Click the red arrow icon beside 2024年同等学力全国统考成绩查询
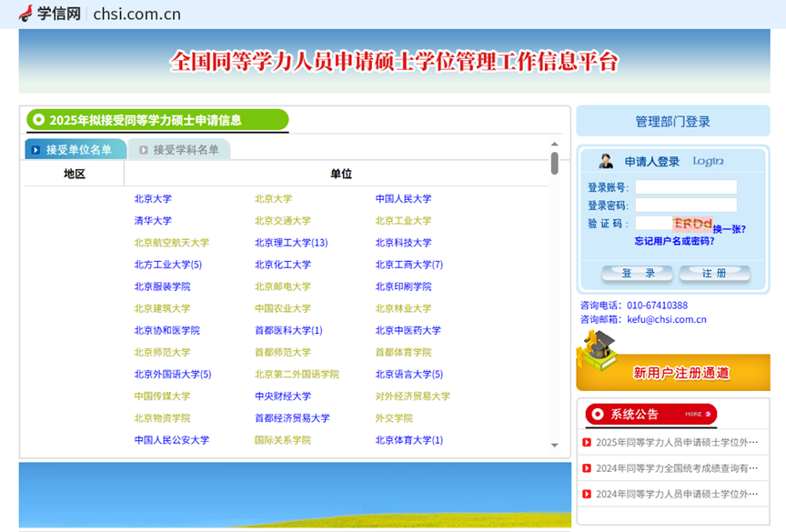Viewport: 786px width, 532px height. coord(587,468)
